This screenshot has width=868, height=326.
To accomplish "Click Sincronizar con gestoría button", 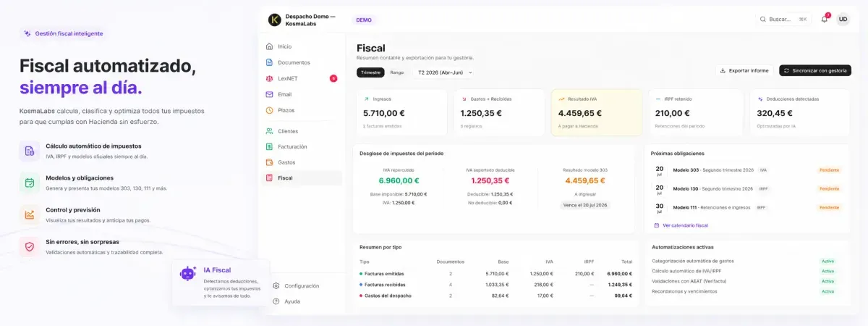I will (x=815, y=70).
